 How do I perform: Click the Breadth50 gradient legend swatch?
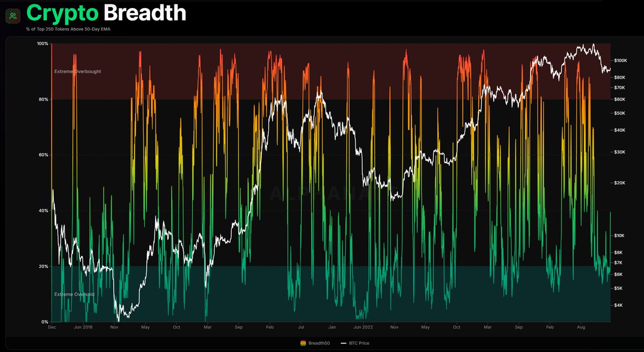[303, 343]
